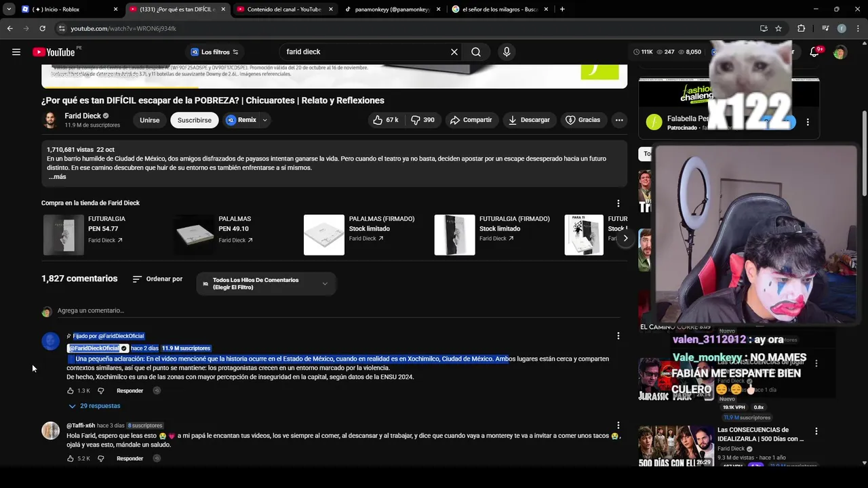Go to the YouTube home logo

[x=54, y=52]
